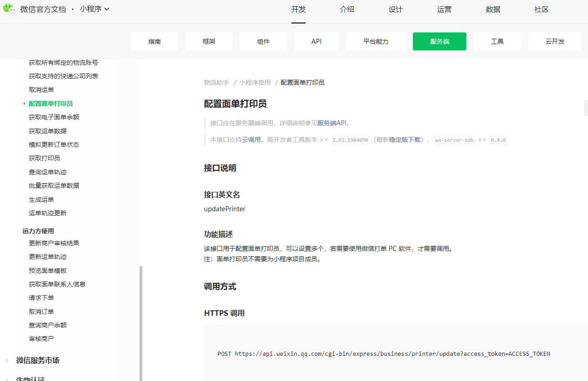The height and width of the screenshot is (381, 588).
Task: Click the 稳定版下载 link
Action: point(405,140)
